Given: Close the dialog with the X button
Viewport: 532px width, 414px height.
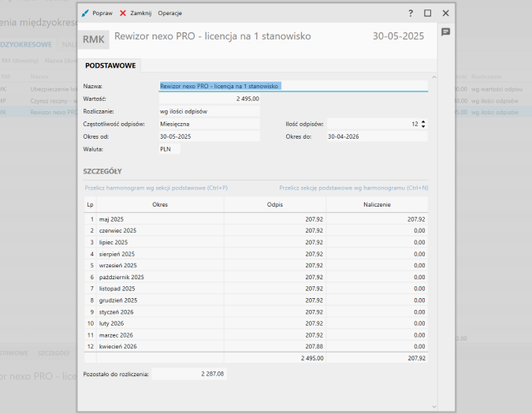Looking at the screenshot, I should point(445,13).
